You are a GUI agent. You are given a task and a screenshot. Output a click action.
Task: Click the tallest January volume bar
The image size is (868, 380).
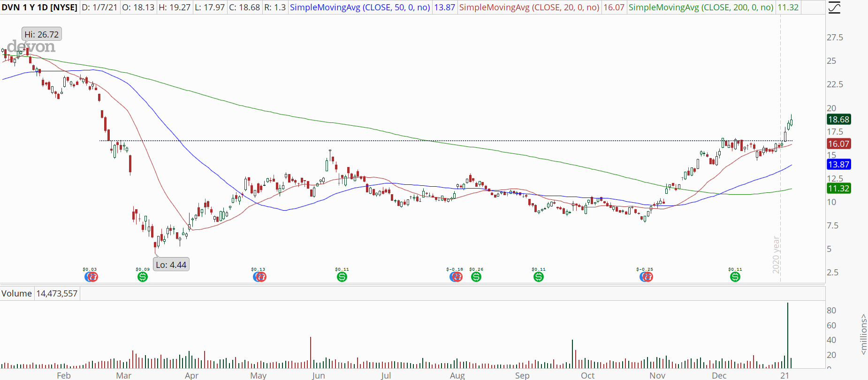(x=788, y=335)
